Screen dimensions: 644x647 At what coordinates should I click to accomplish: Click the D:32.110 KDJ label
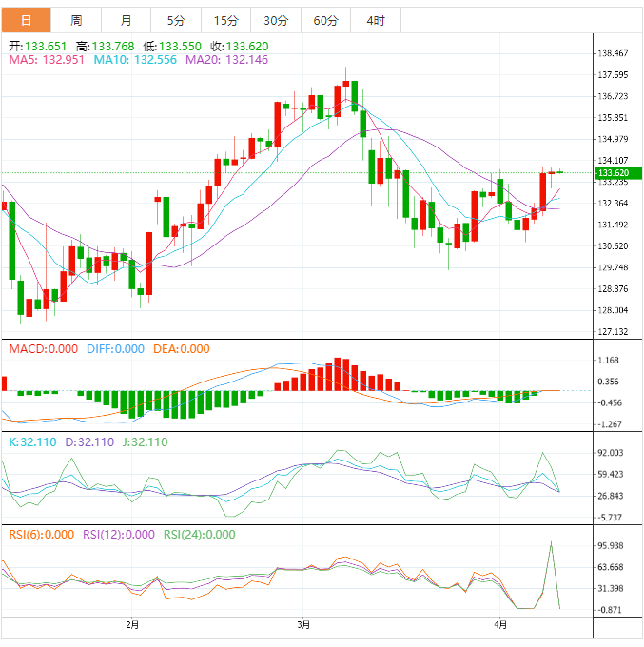pos(89,442)
